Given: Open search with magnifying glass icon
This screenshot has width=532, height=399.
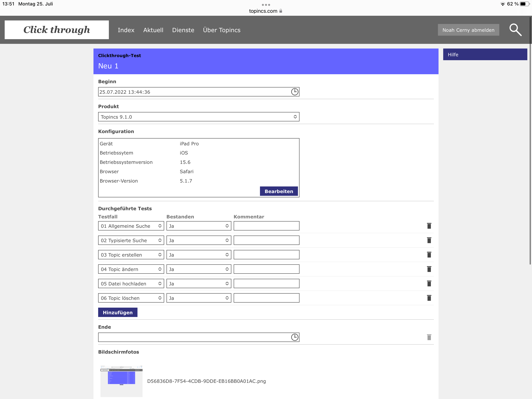Looking at the screenshot, I should (515, 30).
